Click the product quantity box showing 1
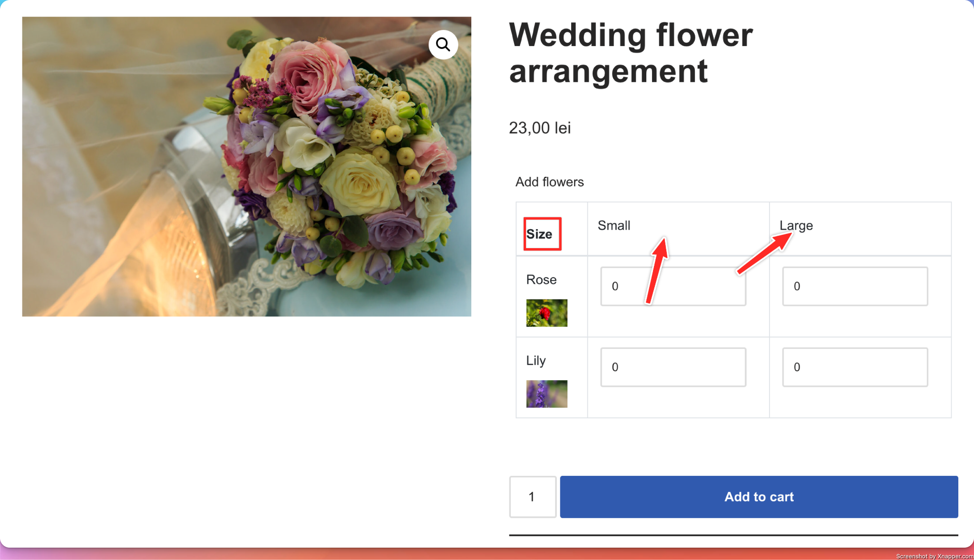The image size is (974, 560). (x=532, y=497)
